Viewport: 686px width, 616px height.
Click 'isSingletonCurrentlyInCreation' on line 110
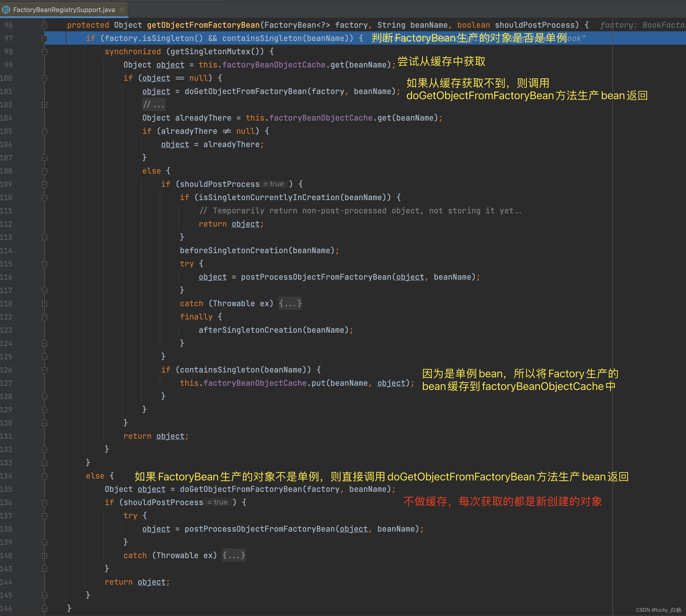(x=269, y=197)
